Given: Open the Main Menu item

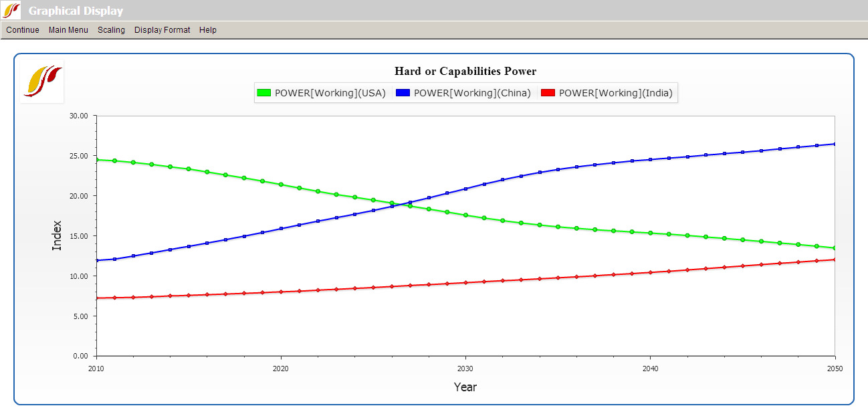Looking at the screenshot, I should (x=68, y=29).
